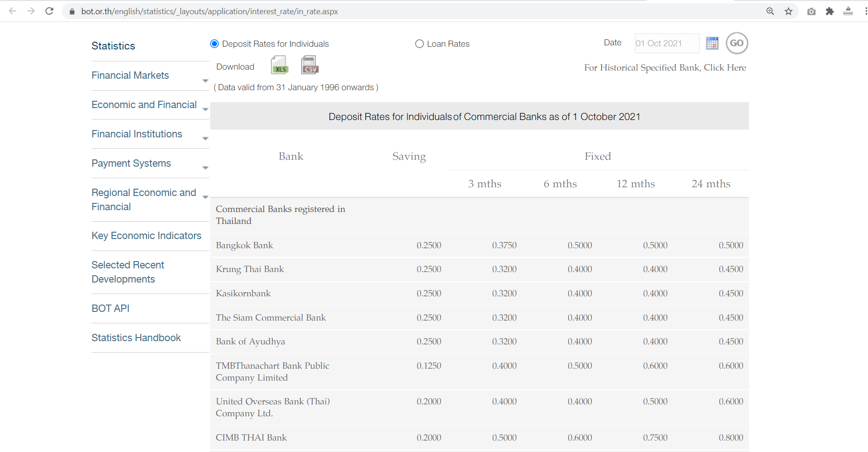Expand Economic and Financial submenu arrow
868x452 pixels.
click(x=205, y=109)
